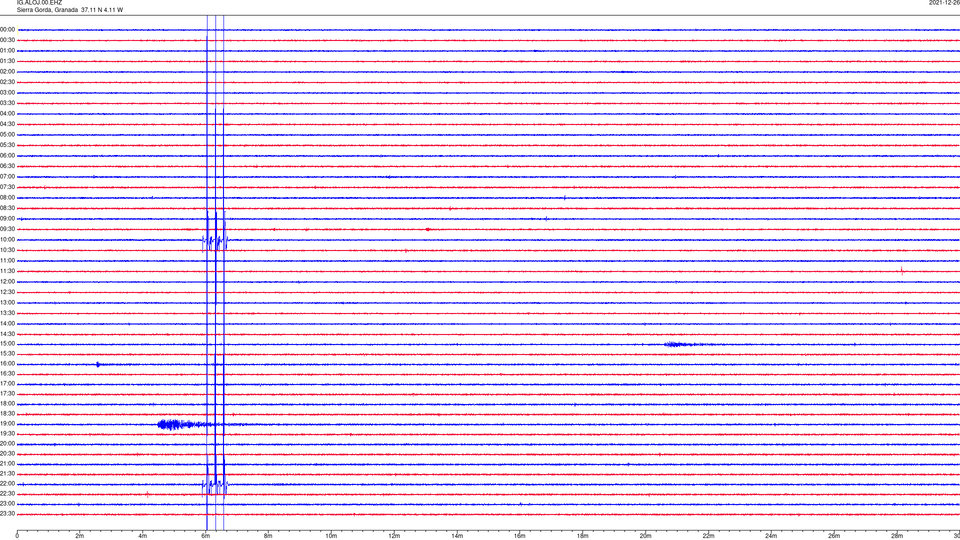Select the red blip on the 09:30 trace
960x540 pixels.
pos(428,230)
